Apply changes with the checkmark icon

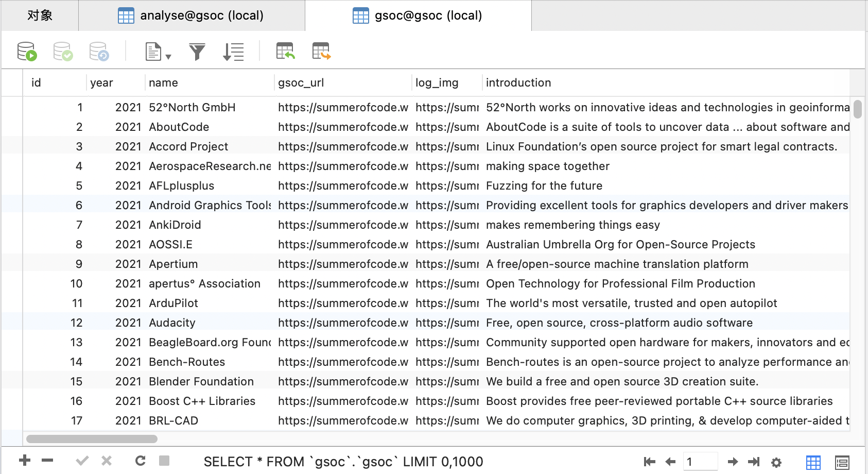pos(82,461)
